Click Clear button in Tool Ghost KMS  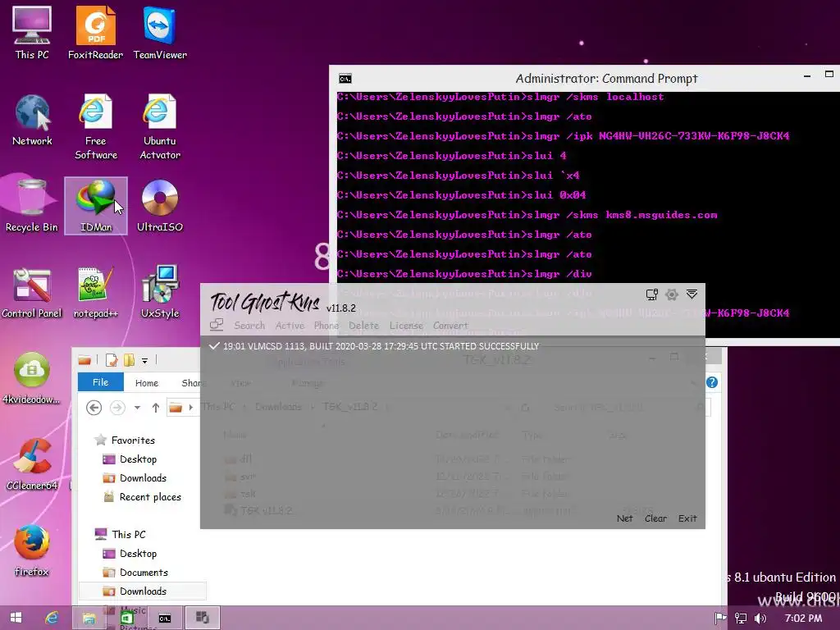[x=655, y=518]
